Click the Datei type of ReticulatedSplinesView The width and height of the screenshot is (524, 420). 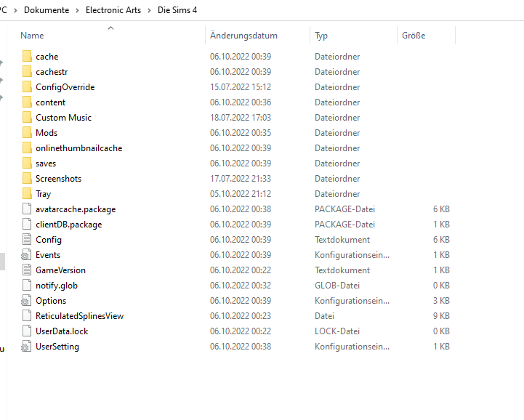[324, 316]
